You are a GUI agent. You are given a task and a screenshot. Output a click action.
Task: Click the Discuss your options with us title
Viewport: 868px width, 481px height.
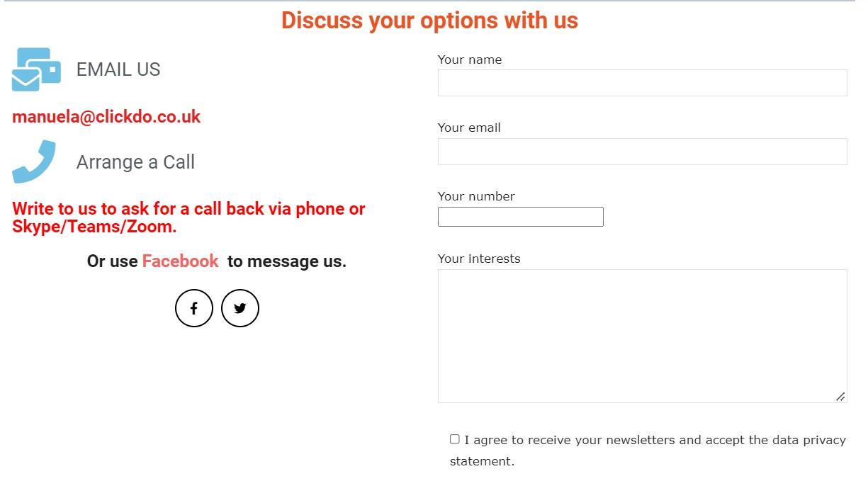(x=429, y=20)
